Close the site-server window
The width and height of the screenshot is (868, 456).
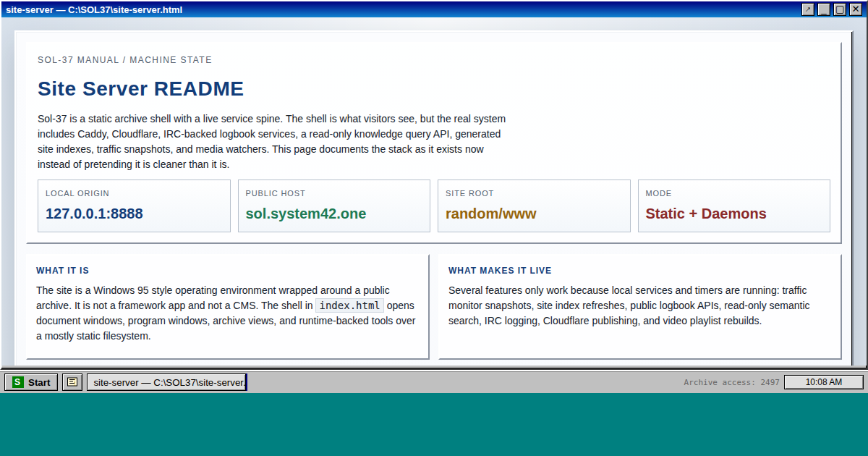coord(856,9)
